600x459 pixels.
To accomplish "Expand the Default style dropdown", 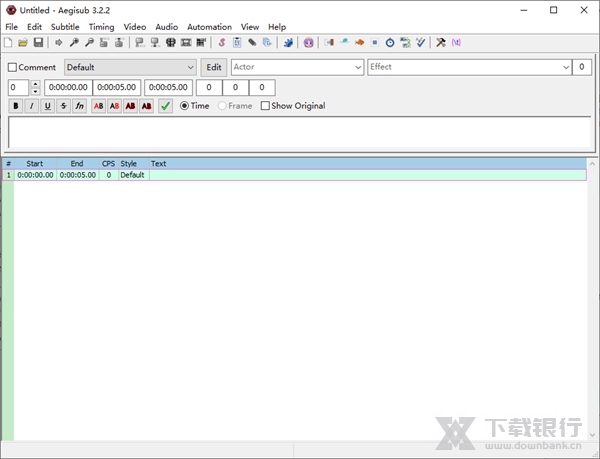I will pyautogui.click(x=190, y=67).
